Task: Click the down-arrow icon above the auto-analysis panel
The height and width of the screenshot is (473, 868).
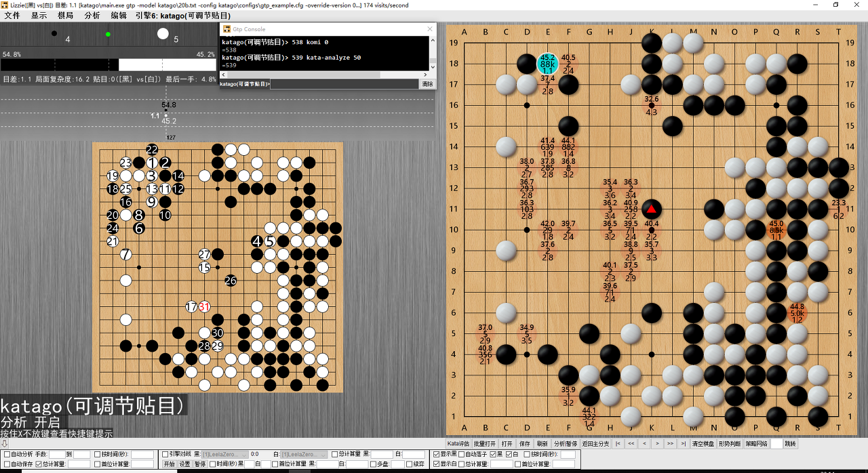Action: pyautogui.click(x=4, y=444)
